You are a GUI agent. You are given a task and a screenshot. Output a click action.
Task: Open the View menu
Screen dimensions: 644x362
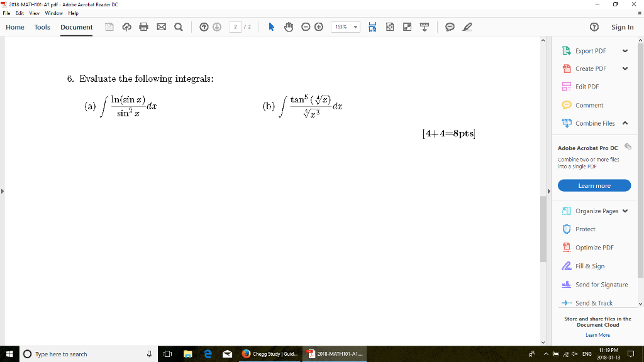point(34,13)
